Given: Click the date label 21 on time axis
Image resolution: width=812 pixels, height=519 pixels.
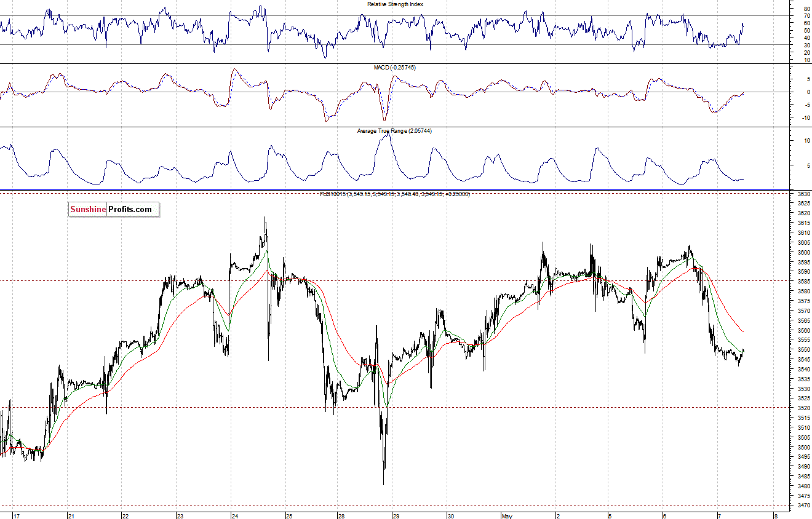Looking at the screenshot, I should point(71,516).
